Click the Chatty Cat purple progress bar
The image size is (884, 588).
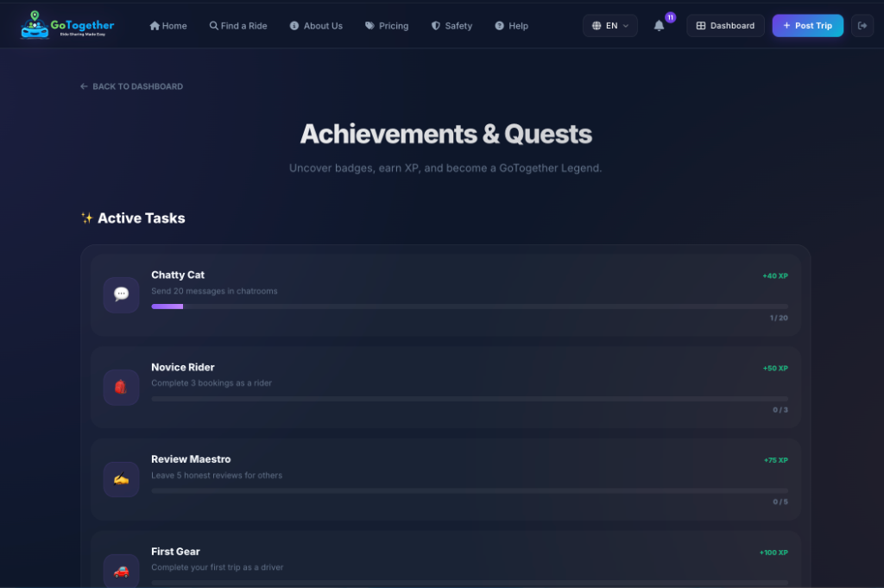pos(167,307)
